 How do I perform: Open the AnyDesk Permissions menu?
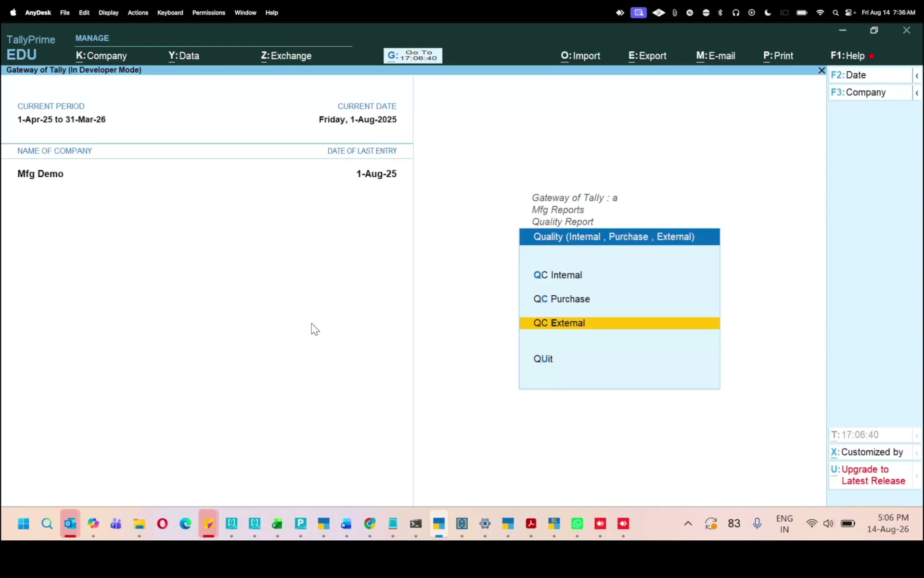click(208, 13)
